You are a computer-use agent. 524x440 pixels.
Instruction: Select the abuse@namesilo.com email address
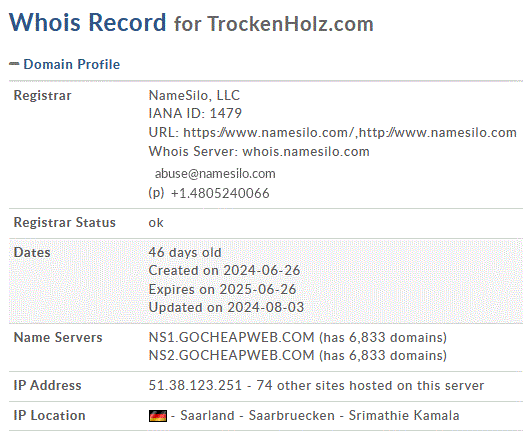[215, 173]
